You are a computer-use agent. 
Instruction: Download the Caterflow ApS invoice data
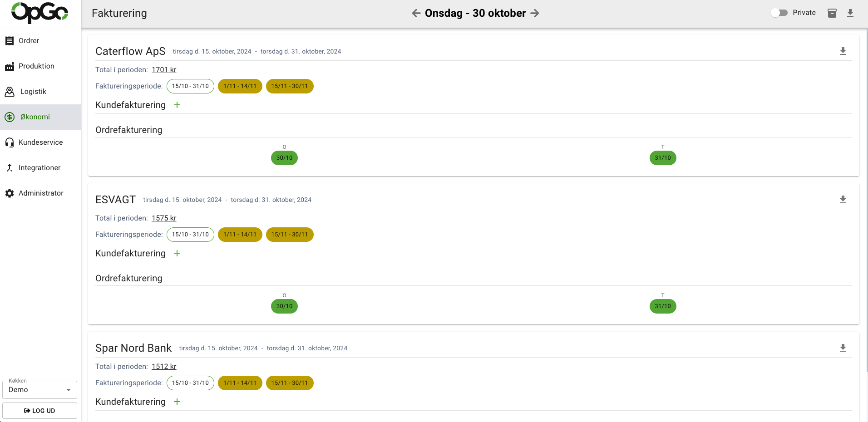click(x=843, y=51)
